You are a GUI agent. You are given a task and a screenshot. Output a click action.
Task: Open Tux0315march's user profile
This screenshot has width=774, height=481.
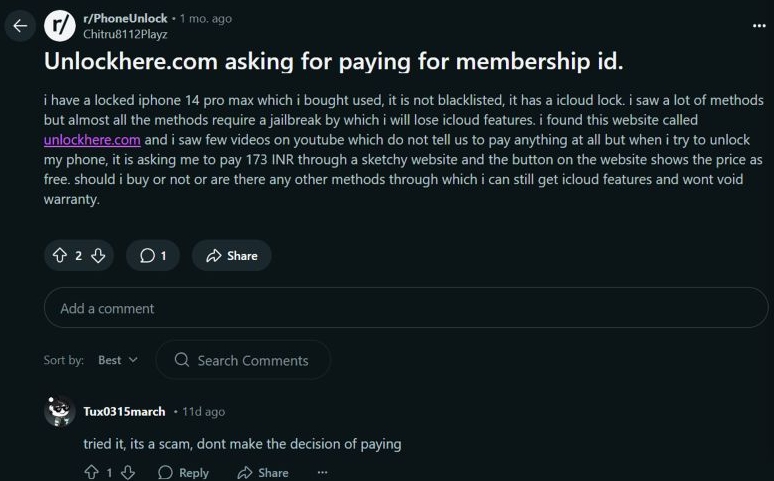pos(125,412)
